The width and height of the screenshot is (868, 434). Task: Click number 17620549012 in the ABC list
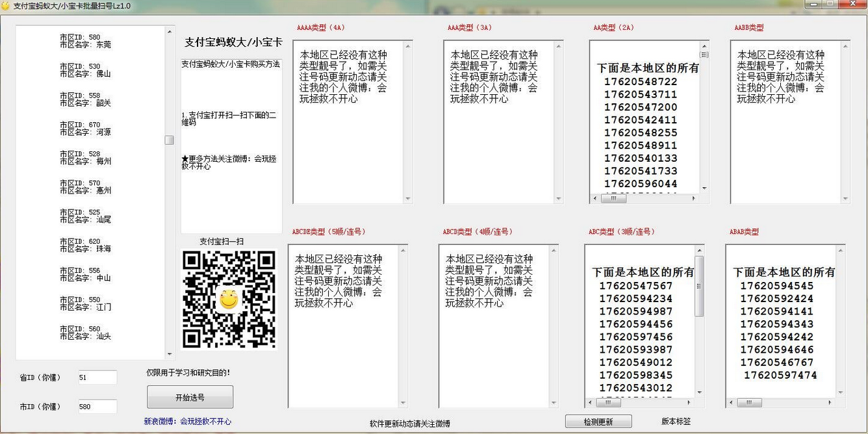pos(636,363)
